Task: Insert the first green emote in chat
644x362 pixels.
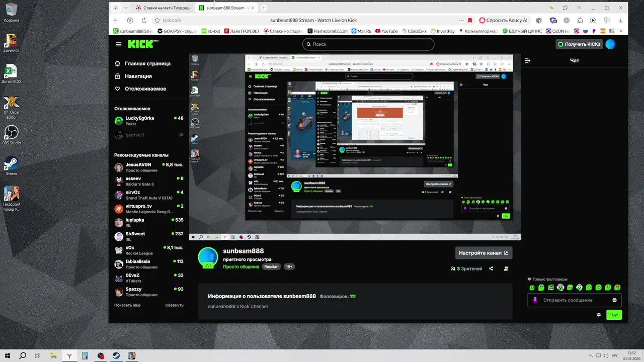Action: (x=532, y=288)
